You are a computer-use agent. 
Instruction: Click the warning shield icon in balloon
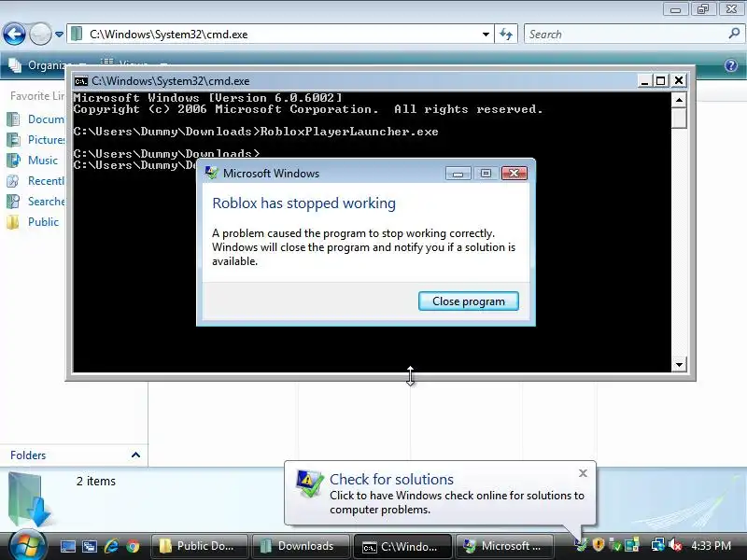click(309, 483)
